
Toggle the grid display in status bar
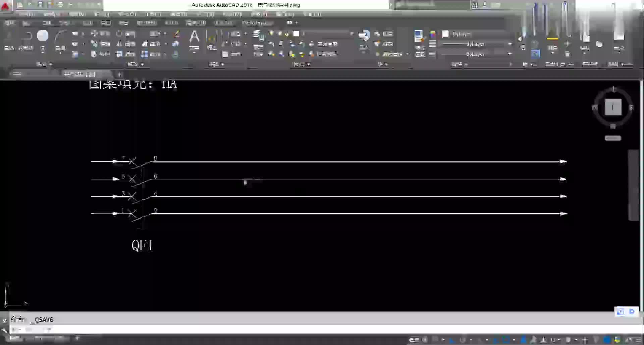[x=425, y=340]
